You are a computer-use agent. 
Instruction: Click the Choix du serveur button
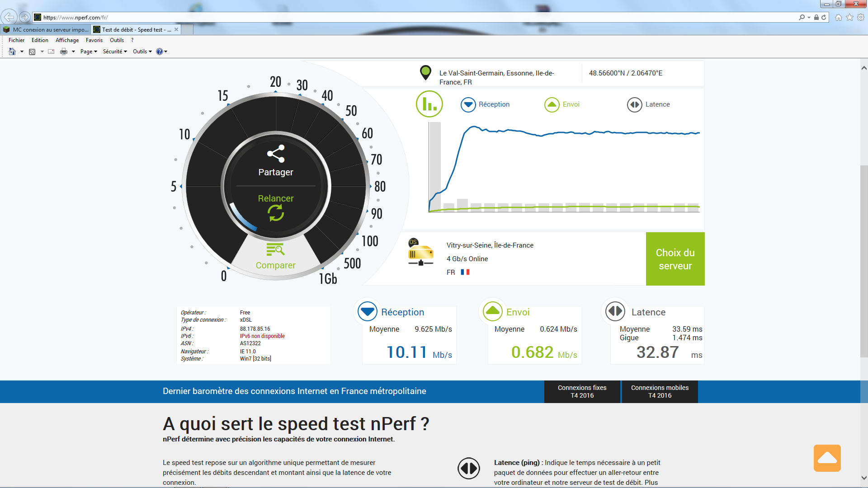675,259
